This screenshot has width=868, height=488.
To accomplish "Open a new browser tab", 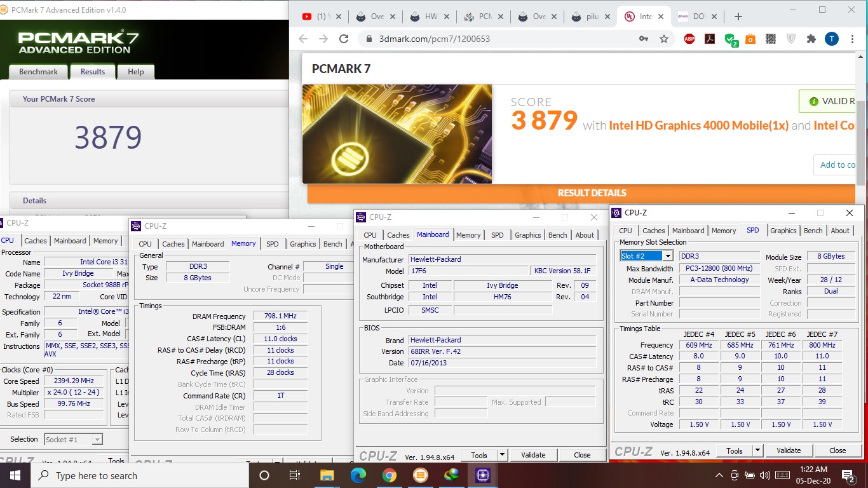I will point(738,17).
